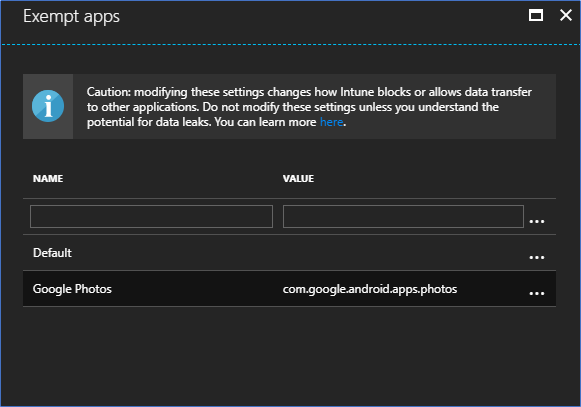
Task: Focus the empty Value input field
Action: click(x=403, y=216)
